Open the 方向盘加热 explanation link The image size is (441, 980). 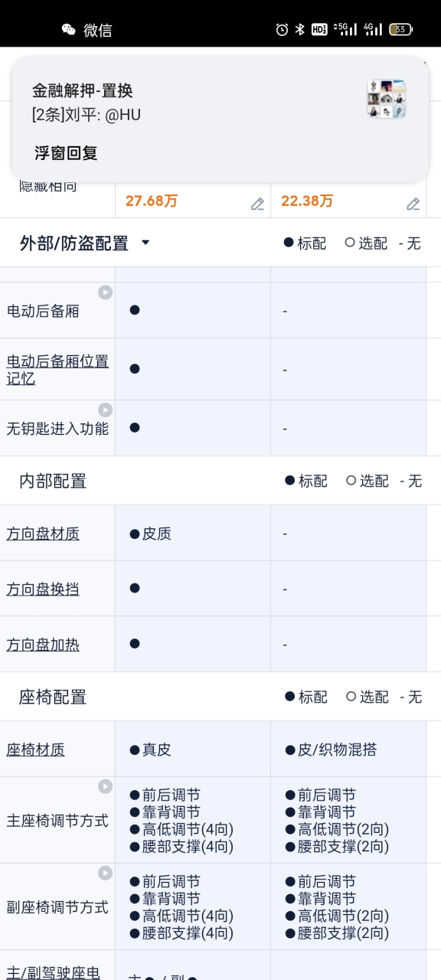tap(43, 645)
